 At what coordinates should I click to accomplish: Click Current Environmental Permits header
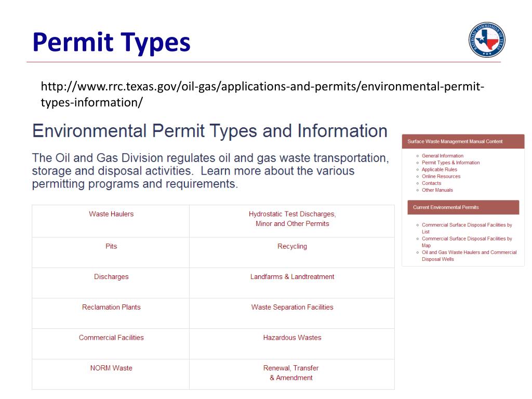463,207
